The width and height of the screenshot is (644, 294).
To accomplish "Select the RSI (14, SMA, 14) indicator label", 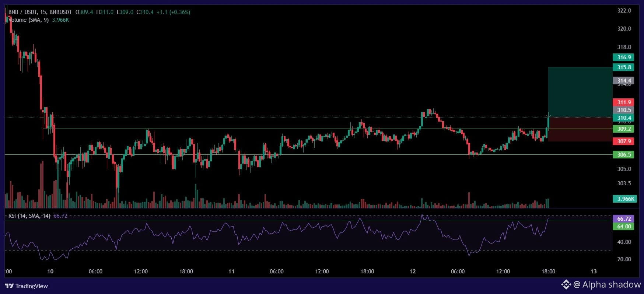I will point(29,216).
